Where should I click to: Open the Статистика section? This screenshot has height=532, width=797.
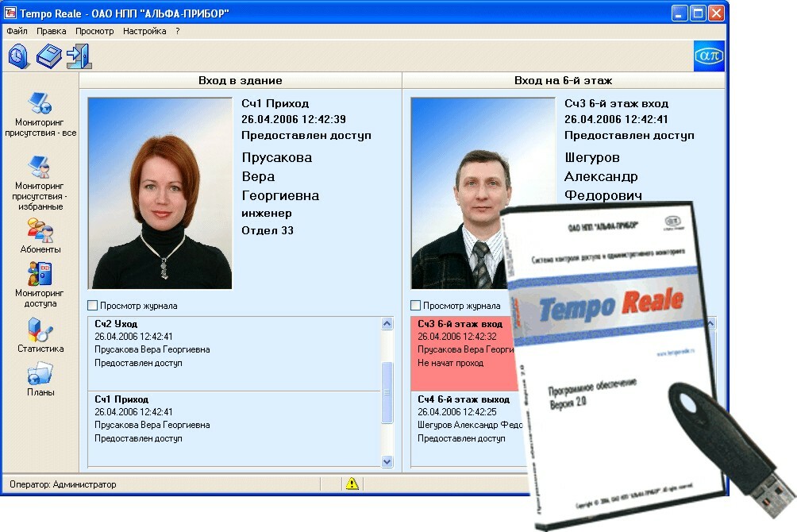[40, 335]
